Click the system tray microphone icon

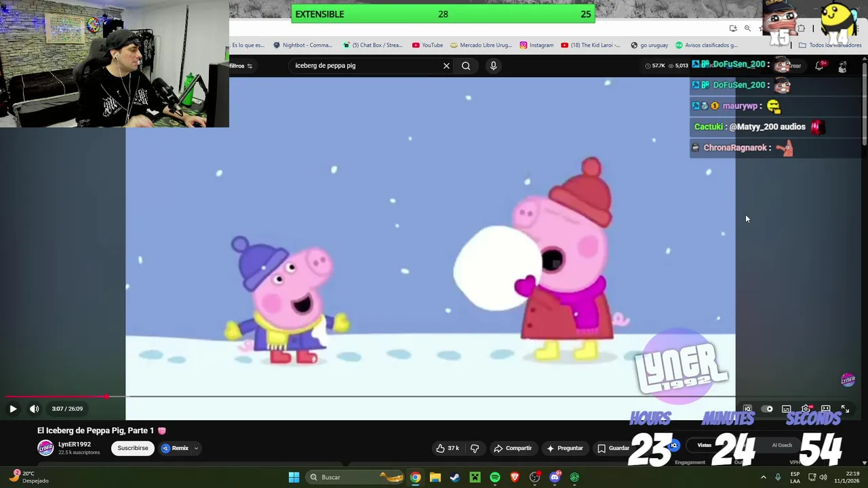pos(778,477)
